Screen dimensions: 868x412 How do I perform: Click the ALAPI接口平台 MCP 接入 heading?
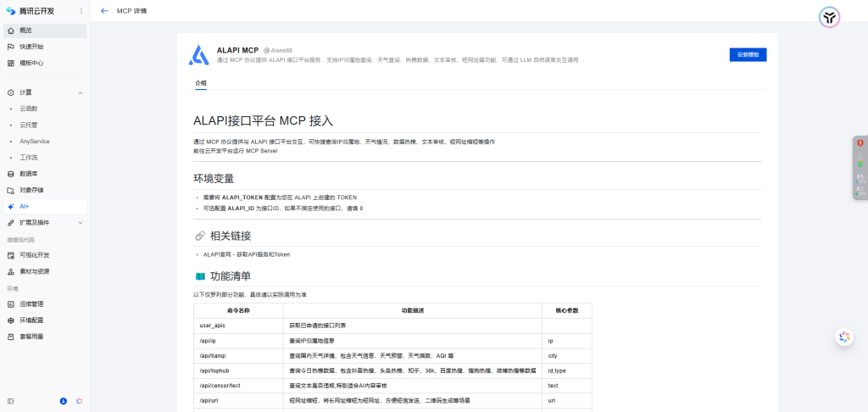point(263,120)
